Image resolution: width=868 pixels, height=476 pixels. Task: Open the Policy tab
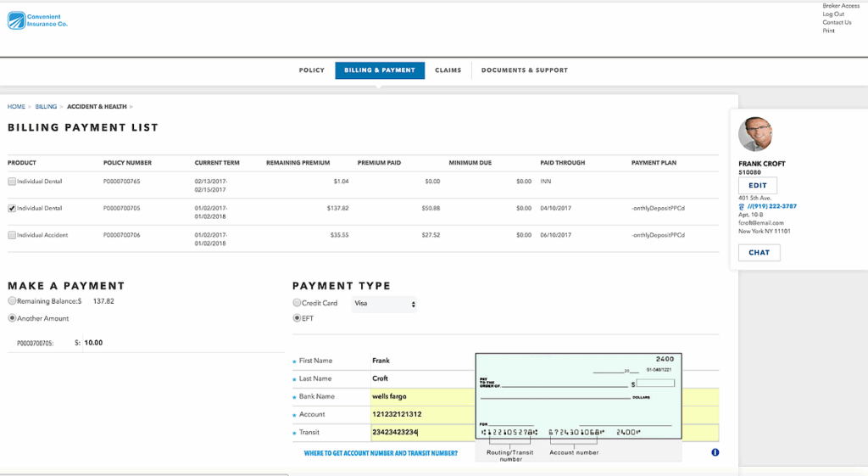tap(311, 70)
